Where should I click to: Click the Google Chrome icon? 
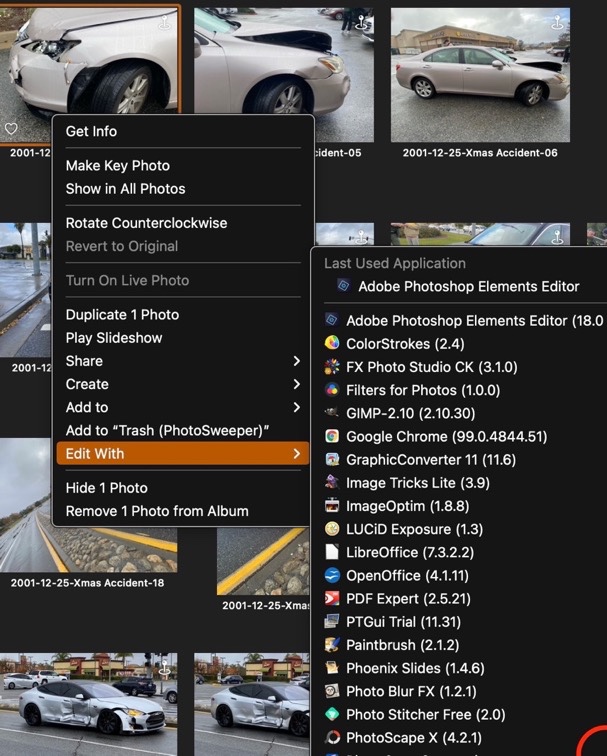click(x=332, y=436)
